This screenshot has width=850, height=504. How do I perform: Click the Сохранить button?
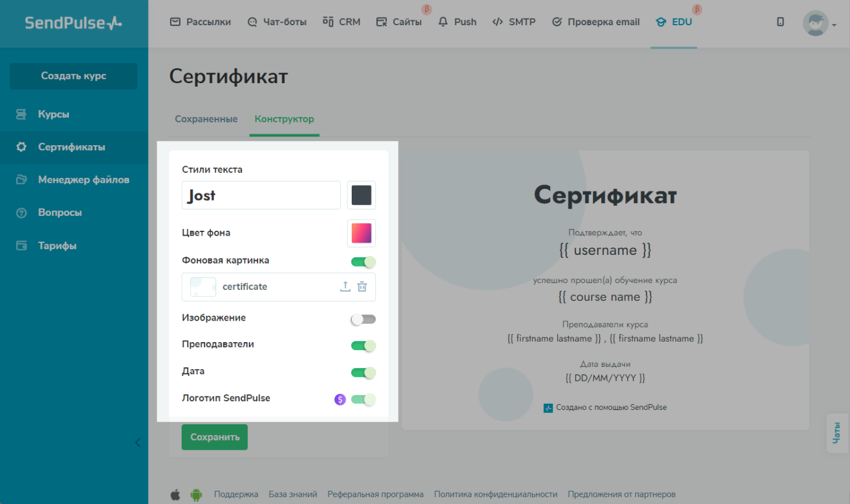214,437
